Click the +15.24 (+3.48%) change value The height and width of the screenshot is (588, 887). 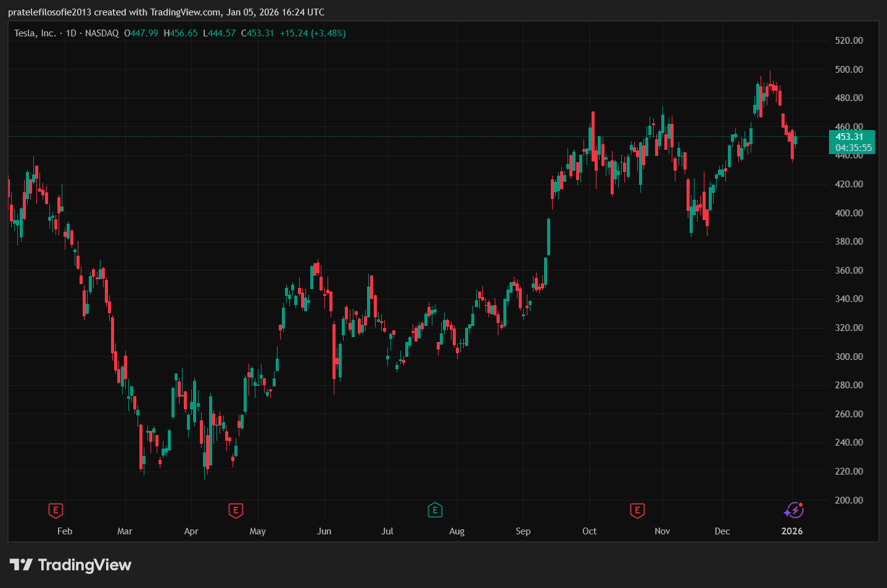[x=313, y=33]
